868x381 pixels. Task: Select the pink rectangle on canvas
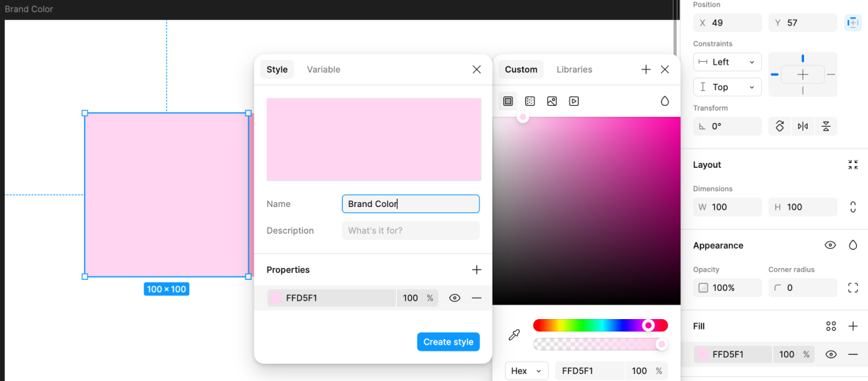click(166, 195)
